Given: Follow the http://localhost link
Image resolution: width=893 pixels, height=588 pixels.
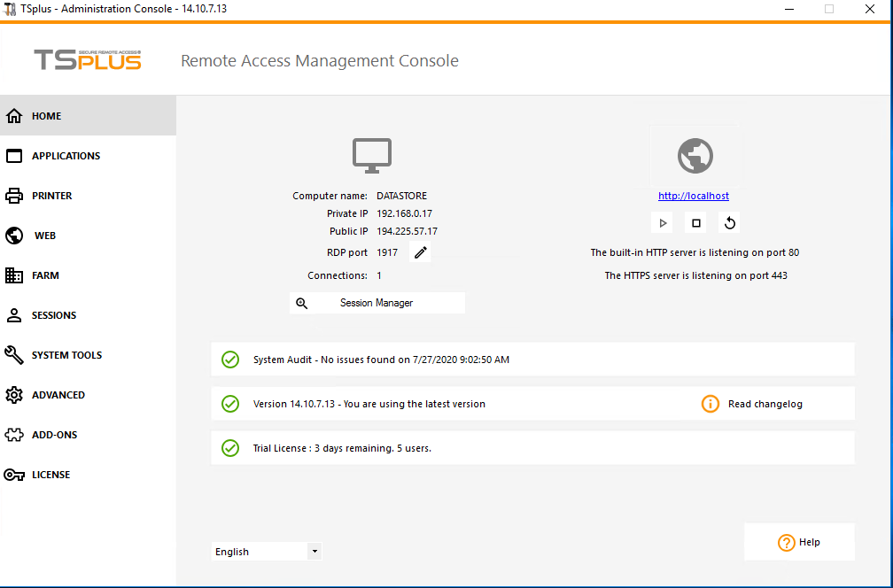Looking at the screenshot, I should (694, 196).
